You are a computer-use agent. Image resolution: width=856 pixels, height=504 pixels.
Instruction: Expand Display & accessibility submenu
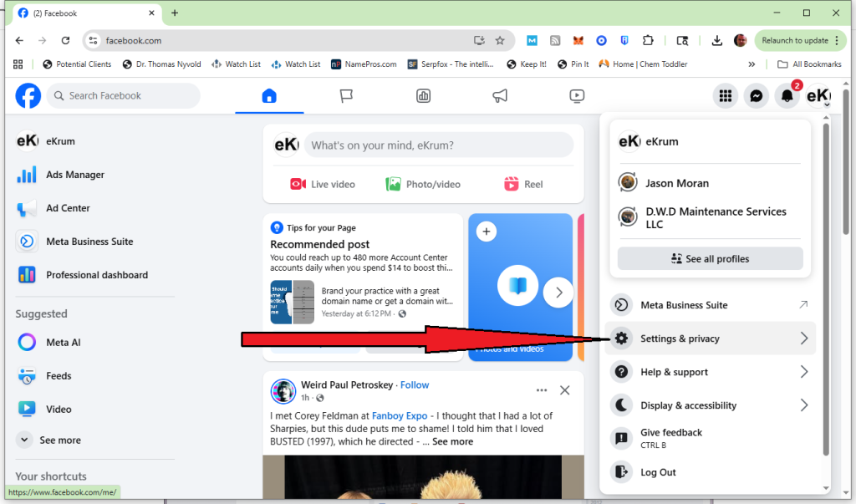710,405
